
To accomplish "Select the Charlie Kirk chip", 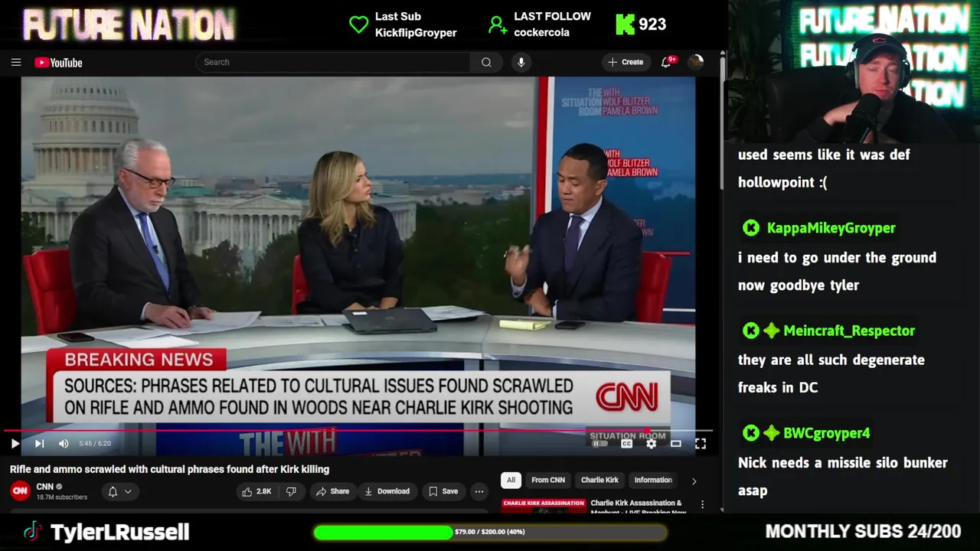I will click(x=599, y=480).
